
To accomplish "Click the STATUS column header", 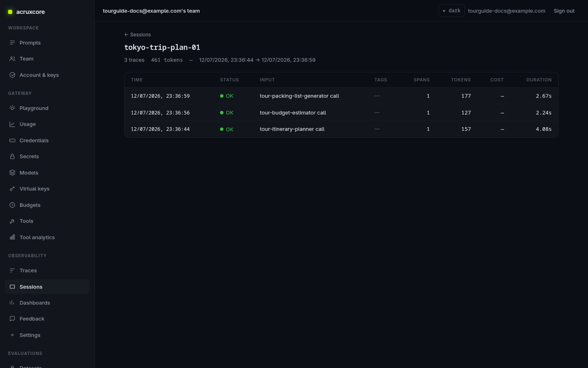I will pos(229,80).
